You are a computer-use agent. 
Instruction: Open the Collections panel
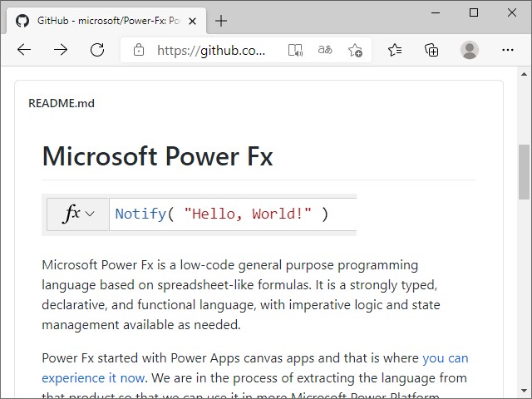click(431, 50)
